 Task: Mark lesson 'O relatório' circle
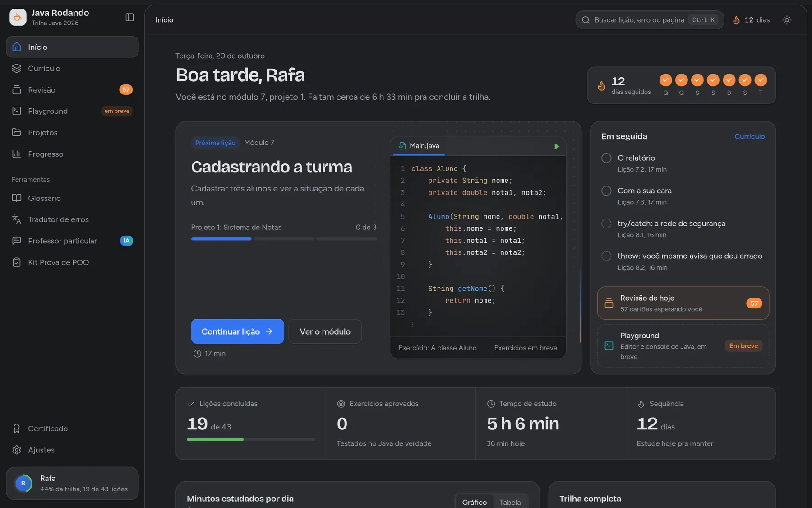[606, 158]
